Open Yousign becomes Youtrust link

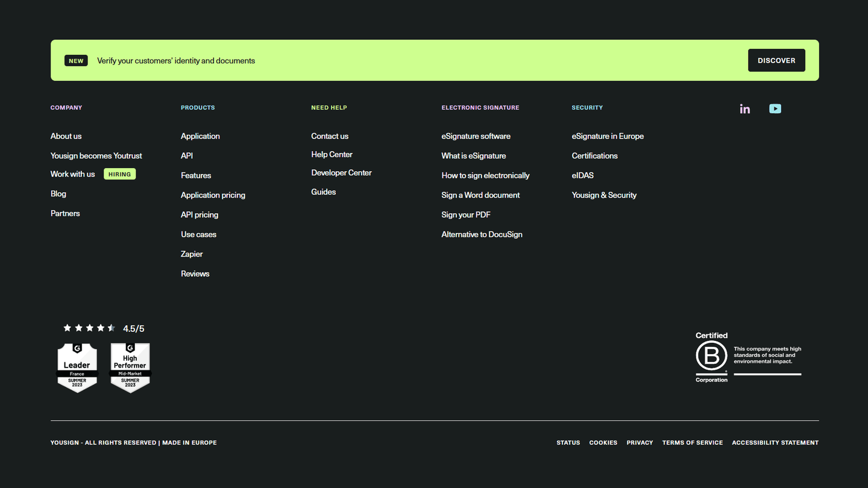coord(96,155)
